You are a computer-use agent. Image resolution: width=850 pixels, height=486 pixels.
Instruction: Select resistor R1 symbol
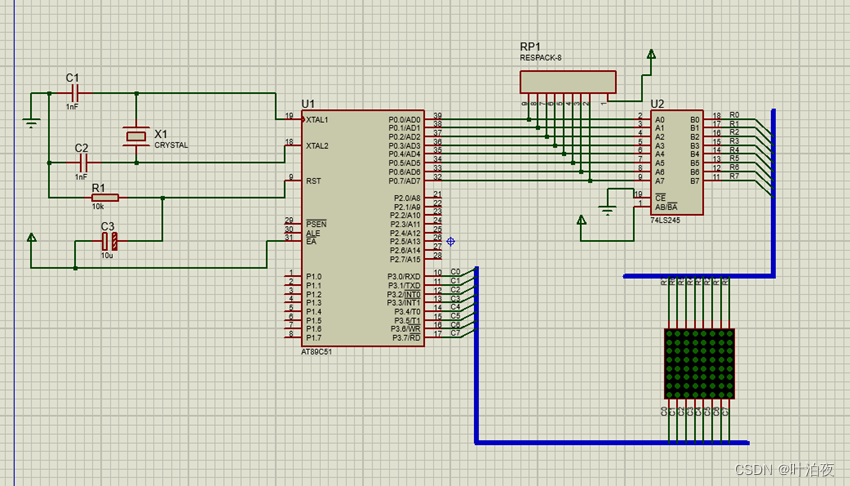105,198
